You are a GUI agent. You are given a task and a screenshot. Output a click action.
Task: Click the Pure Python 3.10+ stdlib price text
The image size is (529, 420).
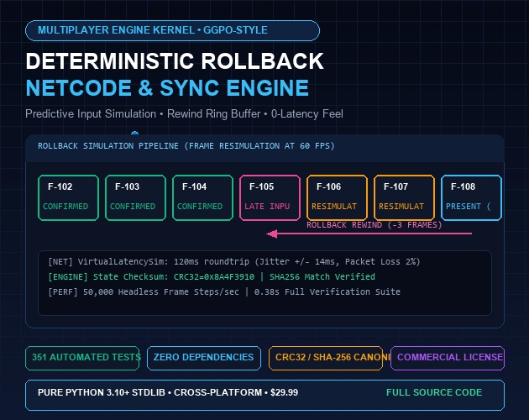point(168,392)
